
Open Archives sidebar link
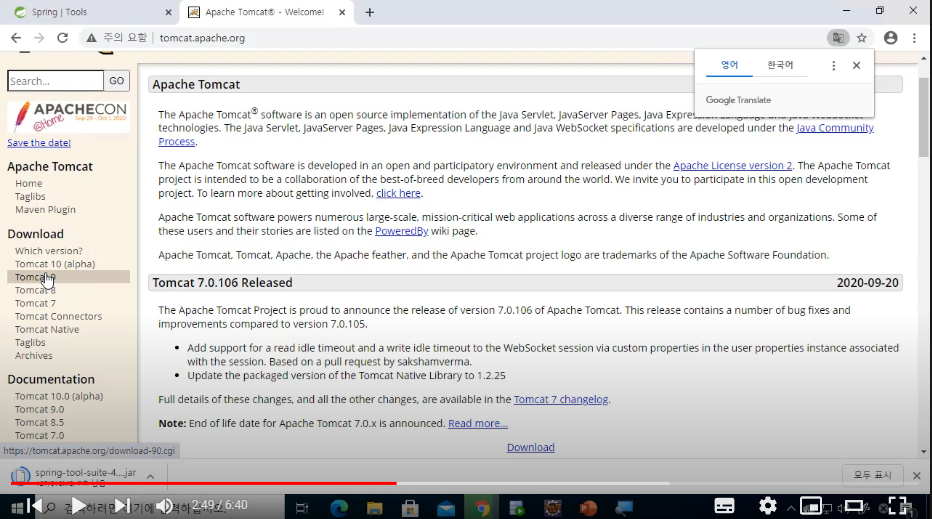pos(34,356)
